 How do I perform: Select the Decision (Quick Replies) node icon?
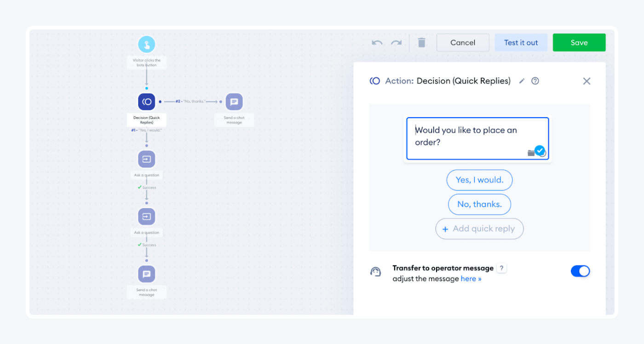[x=147, y=102]
